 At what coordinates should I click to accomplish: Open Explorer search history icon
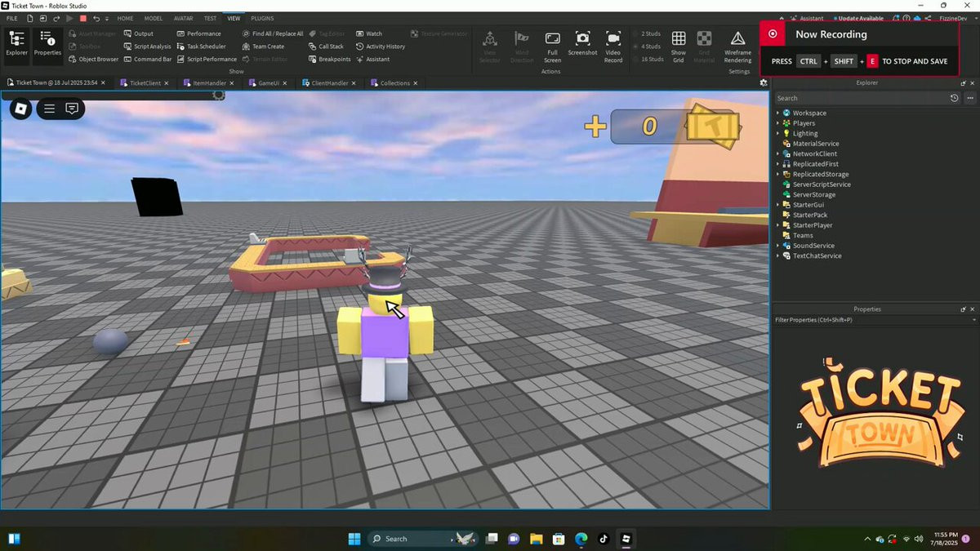[954, 98]
